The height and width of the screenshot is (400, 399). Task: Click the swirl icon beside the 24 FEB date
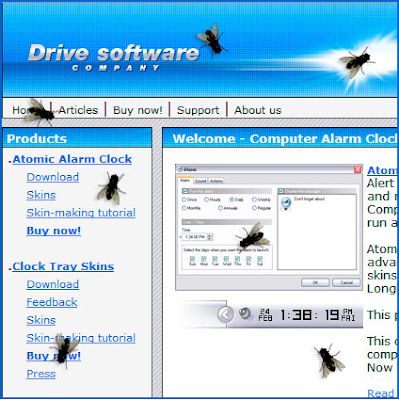[x=246, y=314]
